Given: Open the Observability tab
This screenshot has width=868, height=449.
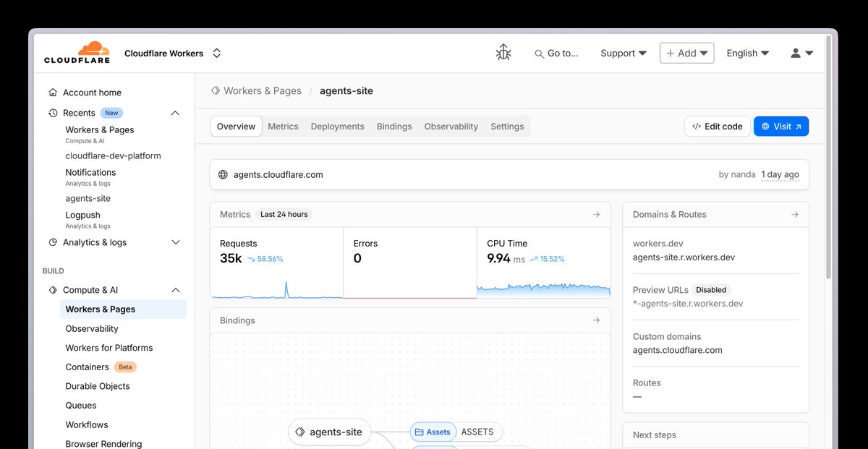Looking at the screenshot, I should pyautogui.click(x=451, y=126).
